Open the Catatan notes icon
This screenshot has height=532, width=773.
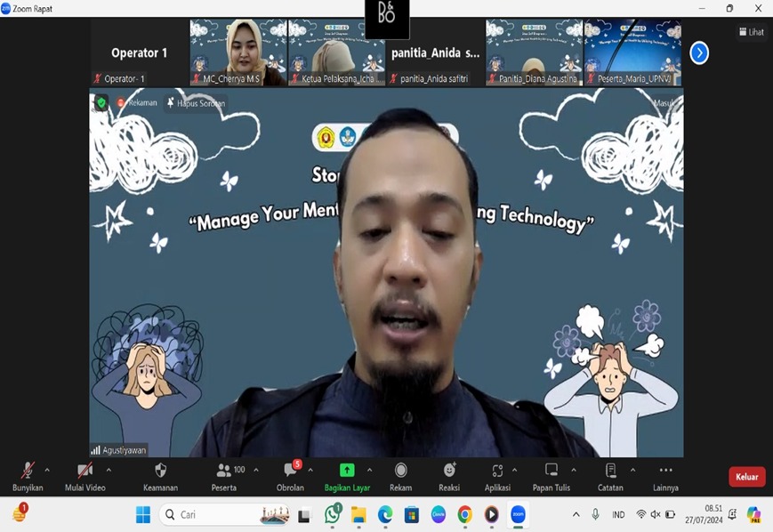click(610, 471)
